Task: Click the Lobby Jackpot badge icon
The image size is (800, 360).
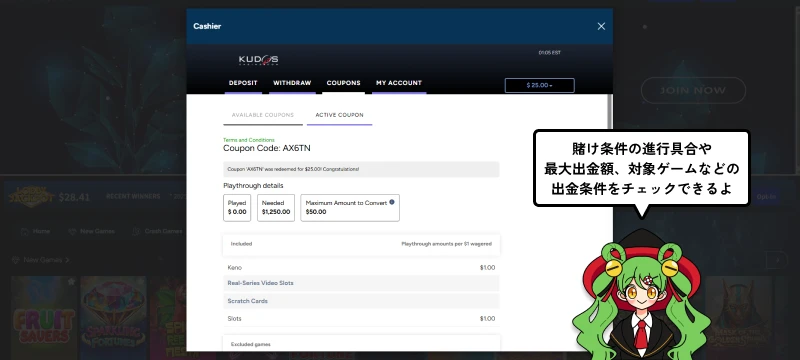Action: 31,196
